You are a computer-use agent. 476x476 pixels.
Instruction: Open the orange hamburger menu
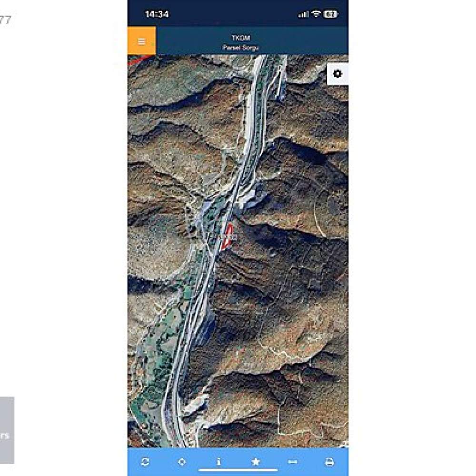point(142,41)
